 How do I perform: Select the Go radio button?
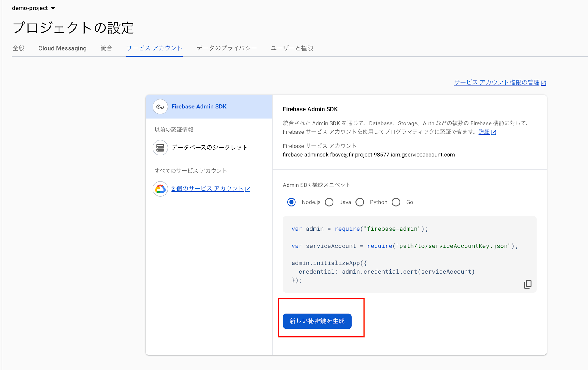tap(396, 202)
